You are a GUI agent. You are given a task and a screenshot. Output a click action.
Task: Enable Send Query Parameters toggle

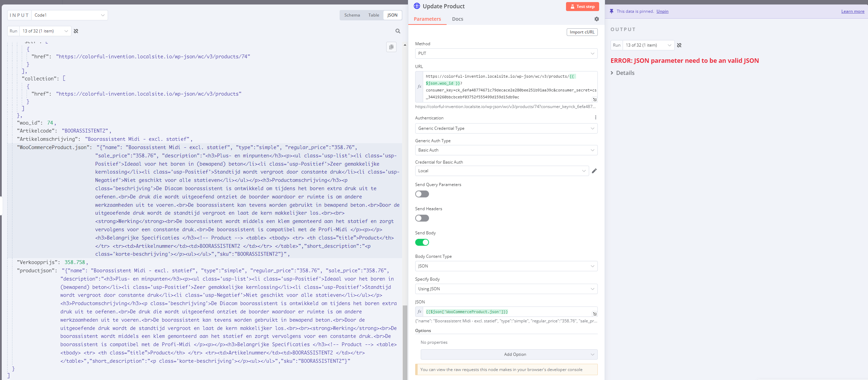coord(422,194)
